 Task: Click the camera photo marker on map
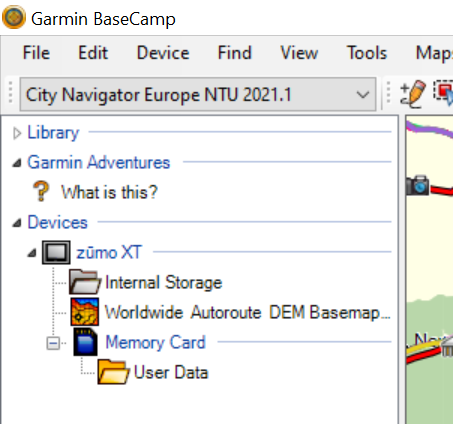[417, 185]
